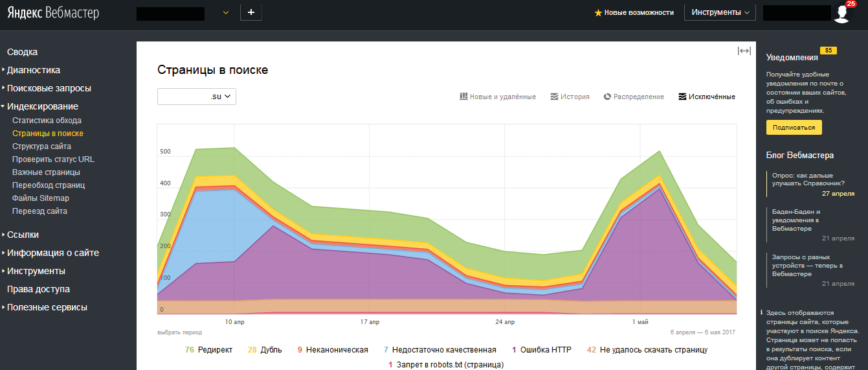
Task: Open the site selector dropdown arrow
Action: pos(226,12)
